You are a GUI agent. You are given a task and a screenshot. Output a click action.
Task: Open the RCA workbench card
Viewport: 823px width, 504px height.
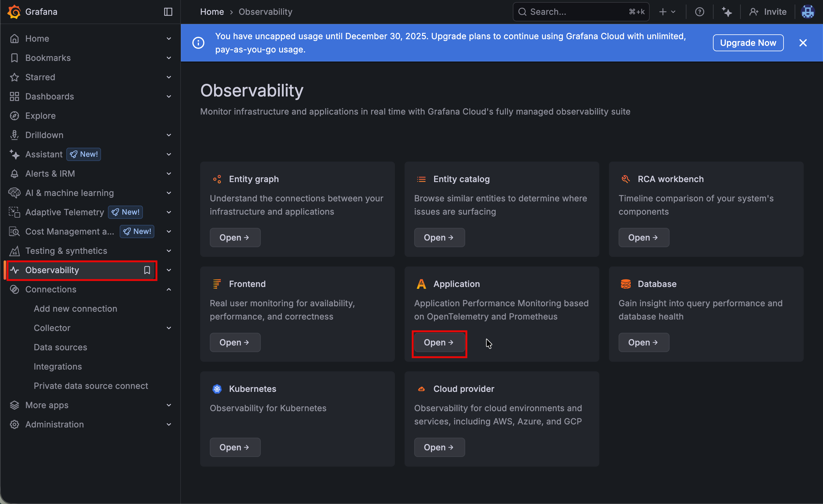point(644,238)
